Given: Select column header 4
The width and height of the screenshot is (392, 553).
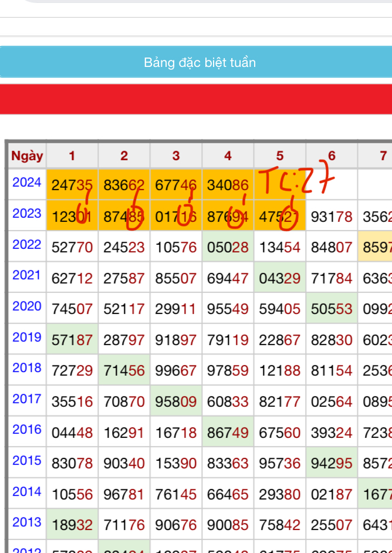Looking at the screenshot, I should pyautogui.click(x=228, y=156).
